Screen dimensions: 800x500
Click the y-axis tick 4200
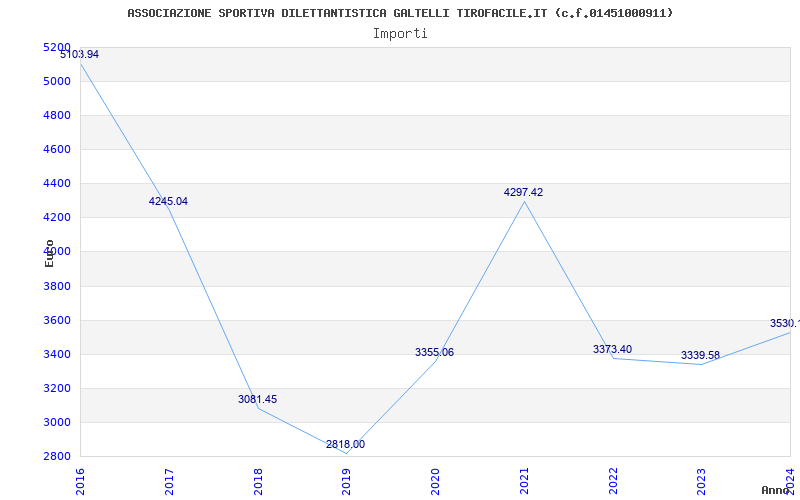point(57,217)
